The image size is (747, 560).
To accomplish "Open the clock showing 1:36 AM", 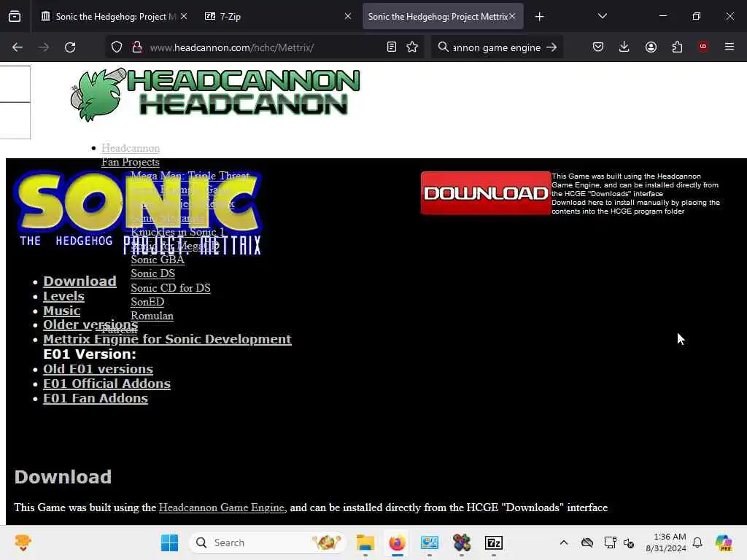I will click(x=666, y=542).
